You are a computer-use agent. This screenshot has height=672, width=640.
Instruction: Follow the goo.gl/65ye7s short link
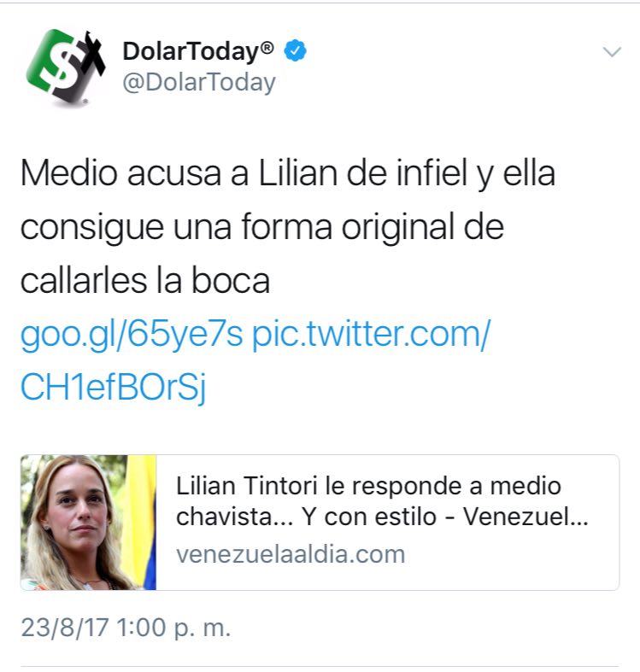[132, 335]
